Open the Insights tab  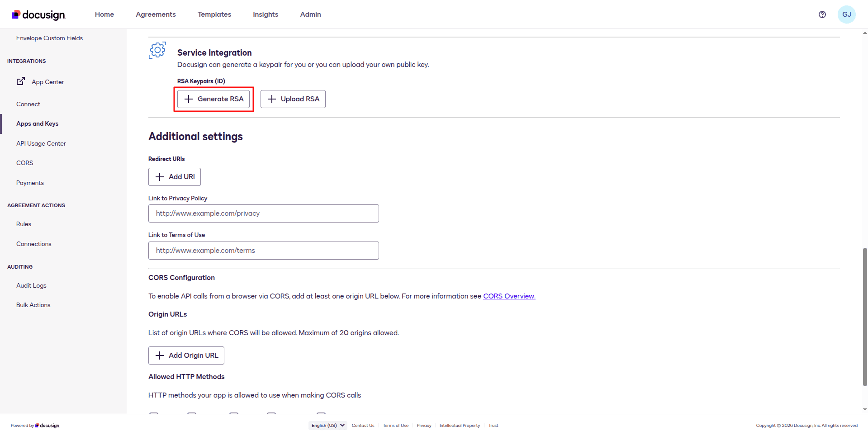click(266, 14)
